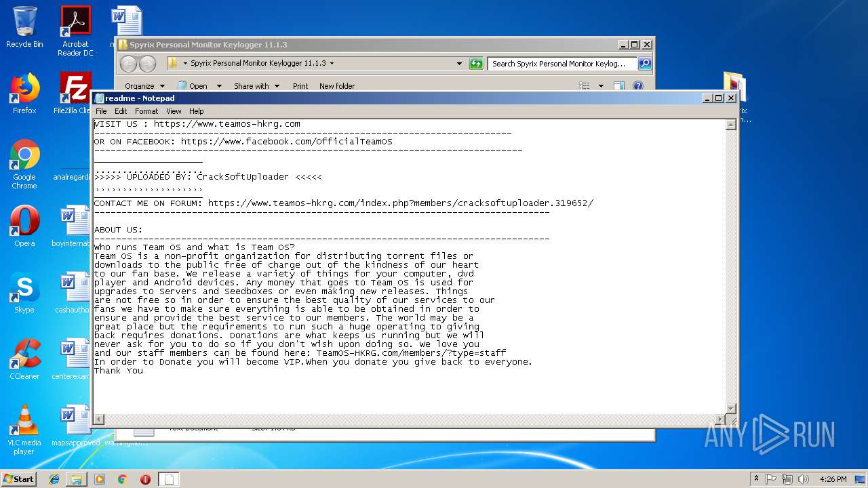The height and width of the screenshot is (488, 868).
Task: Open Opera desktop icon
Action: pos(24,226)
